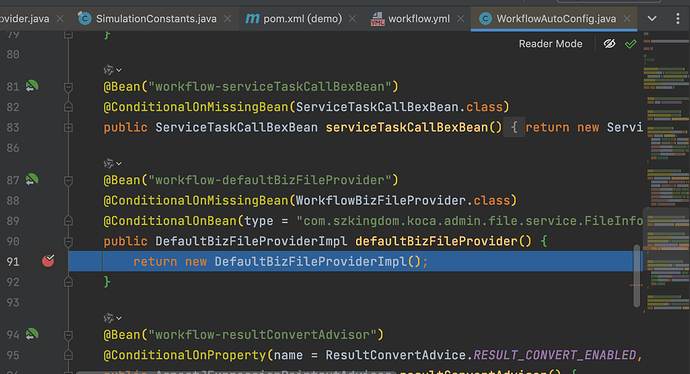Close the WorkflowAutoConfig.java tab

pyautogui.click(x=627, y=18)
